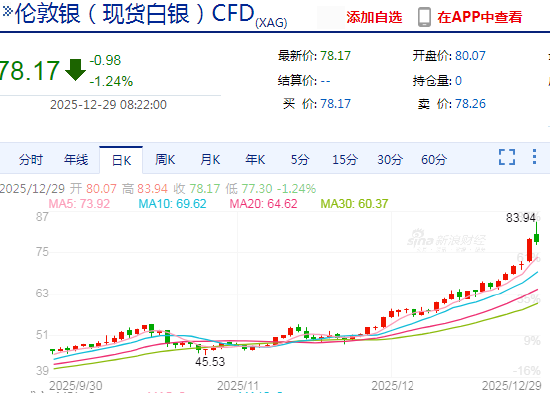
Task: Click the MA20: 64.62 legend
Action: tap(263, 204)
